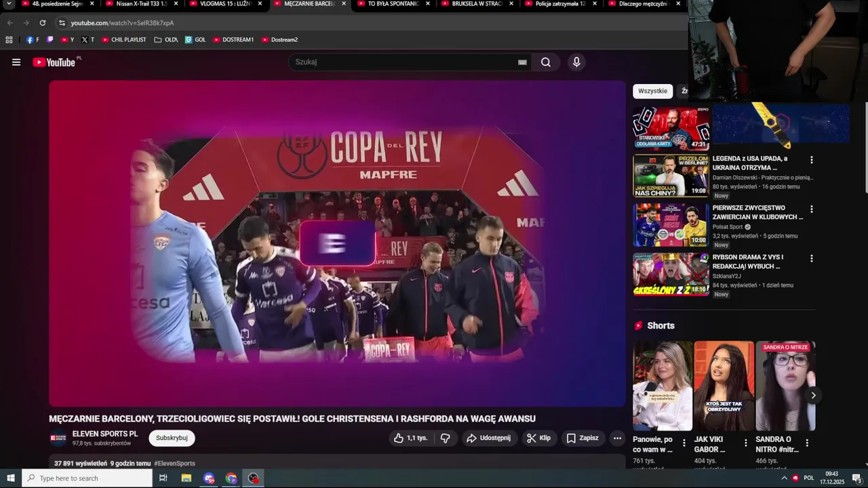This screenshot has height=488, width=868.
Task: Click the Copa del Rey video player
Action: click(x=337, y=244)
